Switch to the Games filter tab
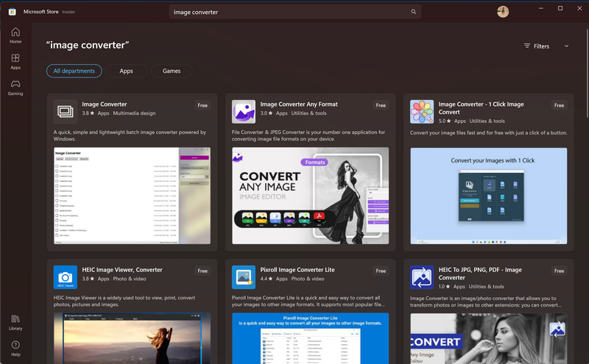Image resolution: width=589 pixels, height=364 pixels. [172, 71]
